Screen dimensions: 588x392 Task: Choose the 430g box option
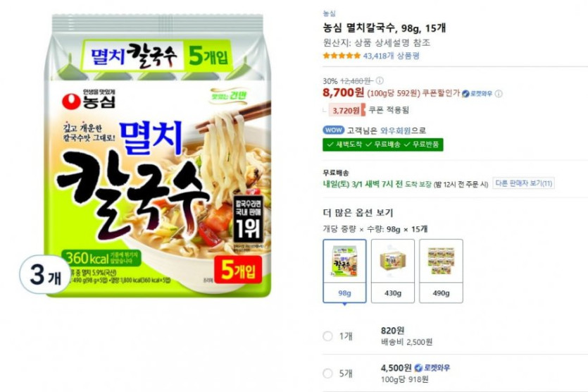[x=393, y=271]
